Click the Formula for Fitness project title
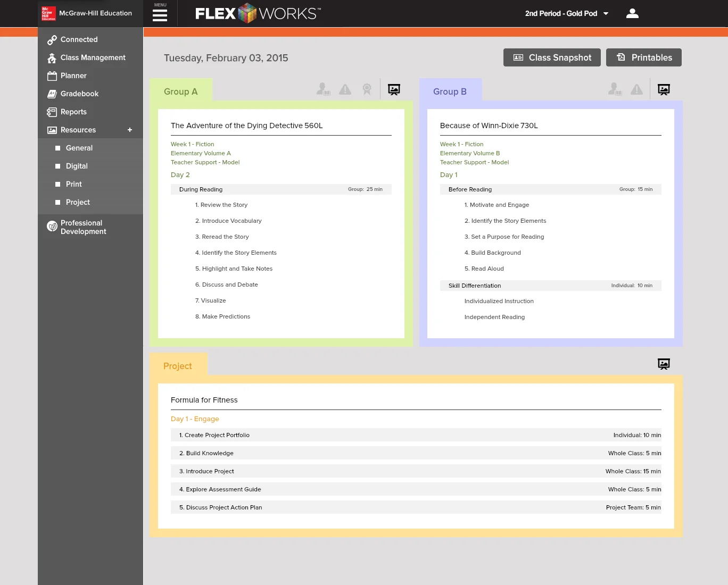 click(204, 400)
